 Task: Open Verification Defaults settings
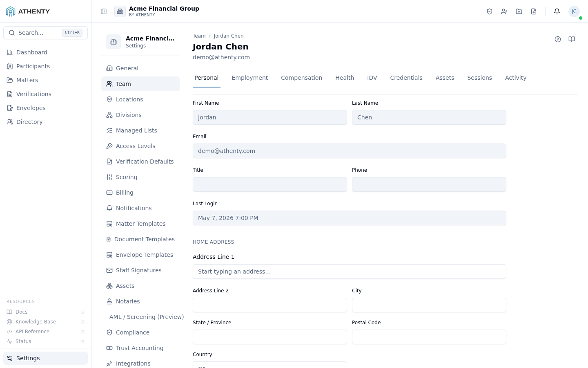(140, 162)
